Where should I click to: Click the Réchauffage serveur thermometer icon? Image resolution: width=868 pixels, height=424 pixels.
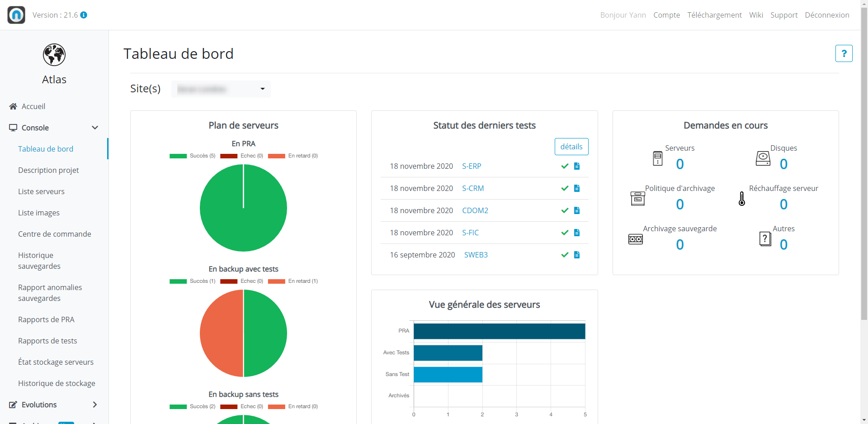(742, 199)
